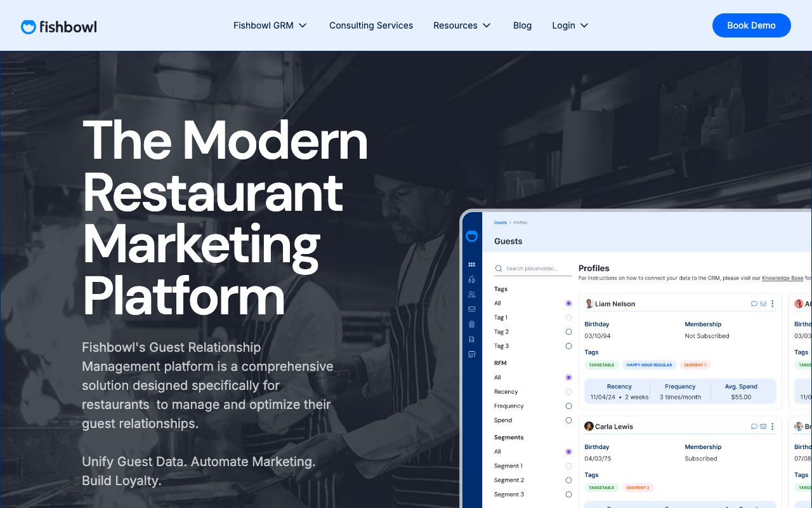The image size is (812, 508).
Task: Select the Tag 3 radio button
Action: [568, 346]
